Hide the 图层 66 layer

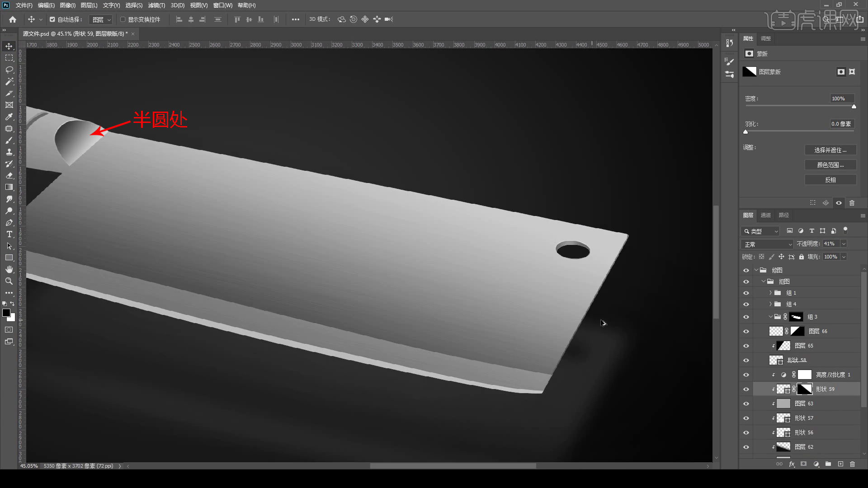click(746, 331)
